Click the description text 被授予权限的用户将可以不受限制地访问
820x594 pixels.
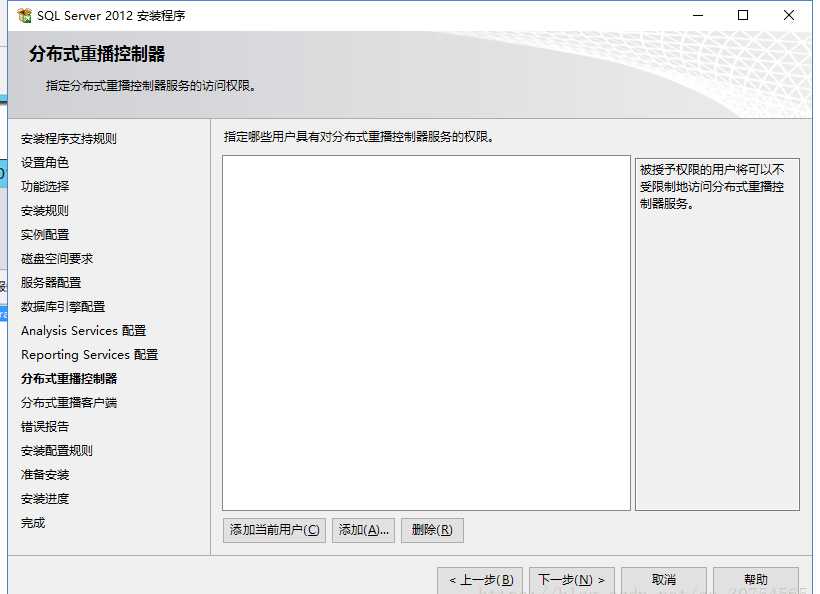pyautogui.click(x=712, y=187)
